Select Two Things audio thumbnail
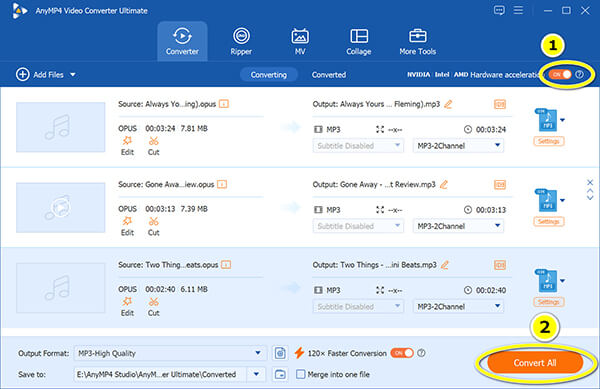Screen dimensions: 600x389 click(x=60, y=288)
